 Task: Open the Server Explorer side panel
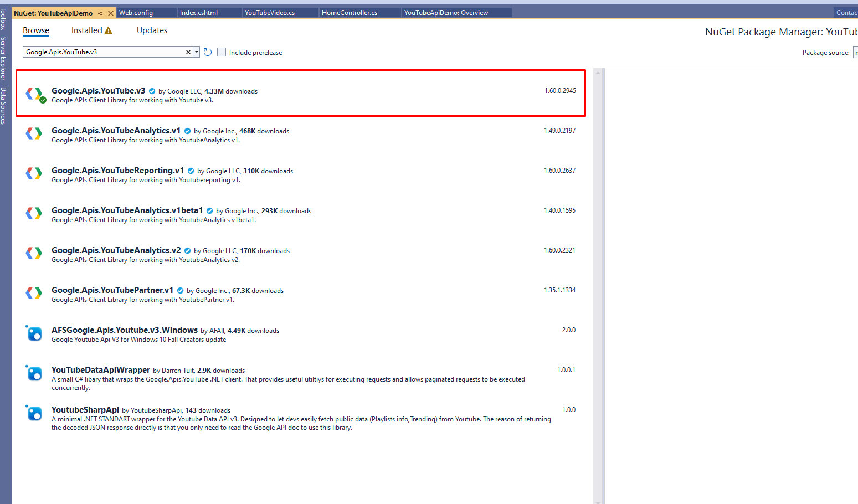[x=4, y=59]
